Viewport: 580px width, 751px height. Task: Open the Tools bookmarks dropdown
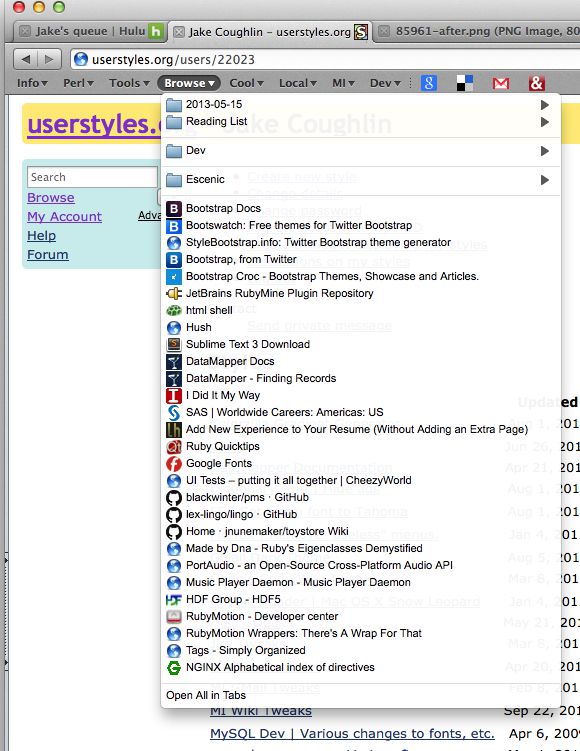(129, 83)
